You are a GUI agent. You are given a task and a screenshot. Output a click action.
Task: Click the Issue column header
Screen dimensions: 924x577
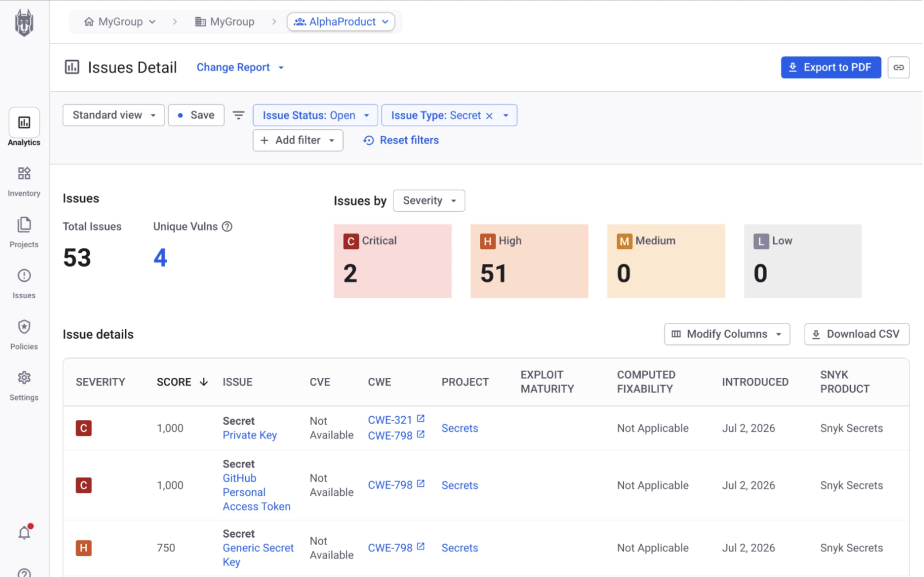click(238, 382)
